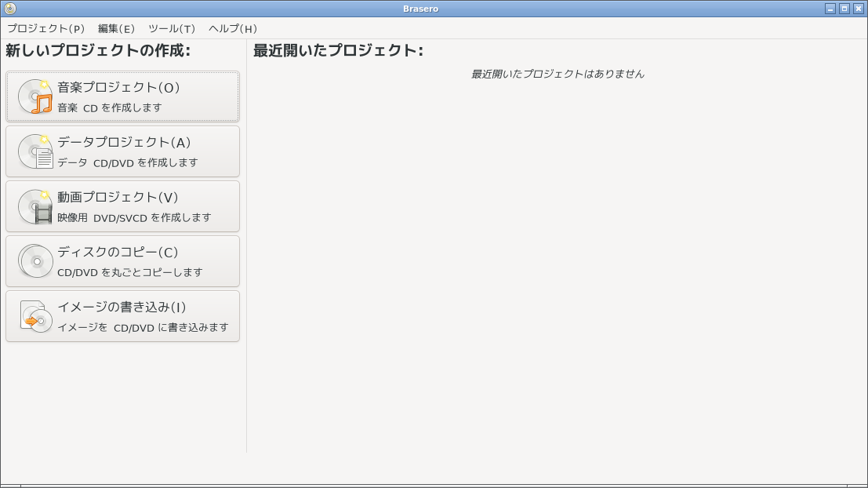Click the burn image arrow disc icon

tap(35, 315)
